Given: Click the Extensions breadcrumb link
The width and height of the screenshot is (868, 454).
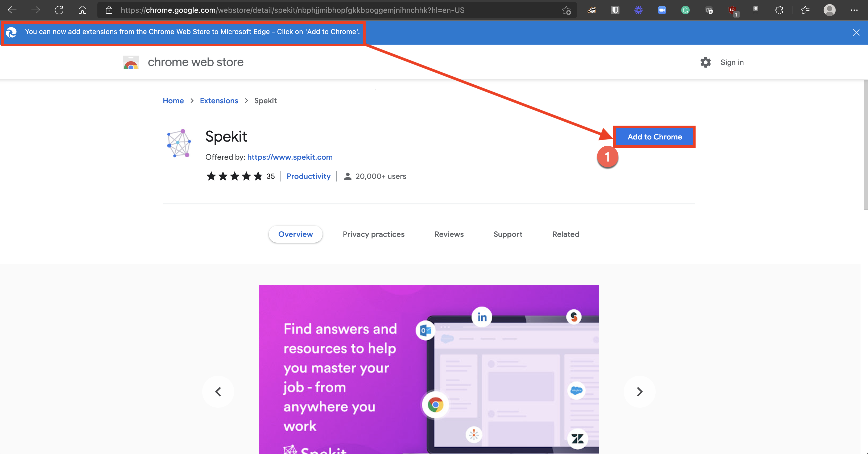Looking at the screenshot, I should click(219, 100).
